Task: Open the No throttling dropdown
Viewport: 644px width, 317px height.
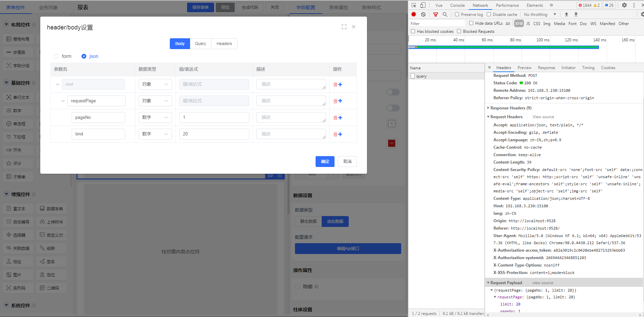Action: pyautogui.click(x=540, y=14)
